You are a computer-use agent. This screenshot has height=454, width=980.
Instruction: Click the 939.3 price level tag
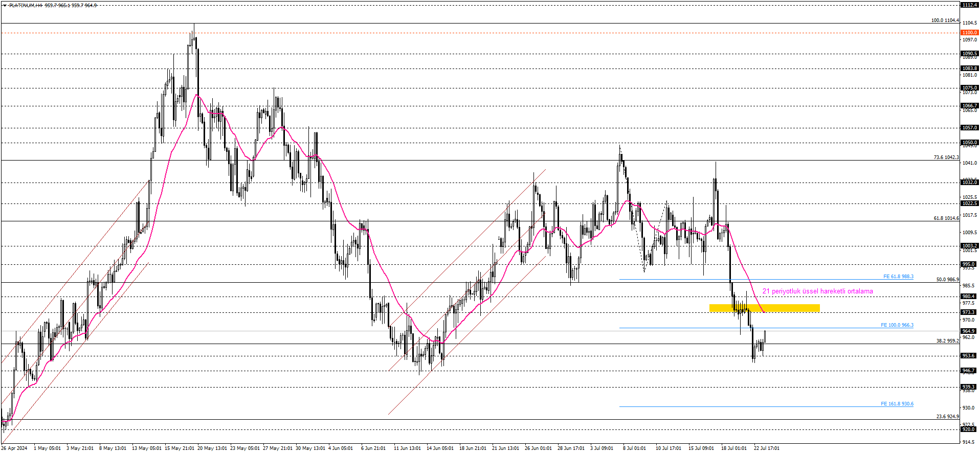coord(969,387)
